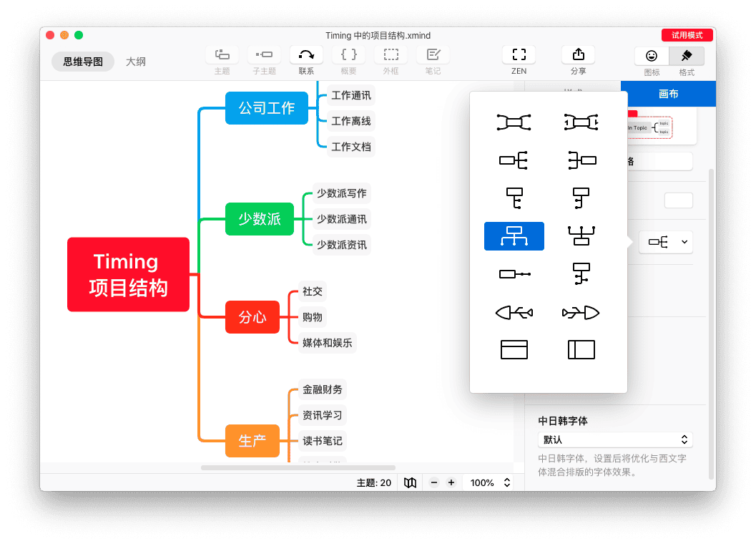The image size is (756, 544).
Task: Select the 公司工作 topic node
Action: click(267, 108)
